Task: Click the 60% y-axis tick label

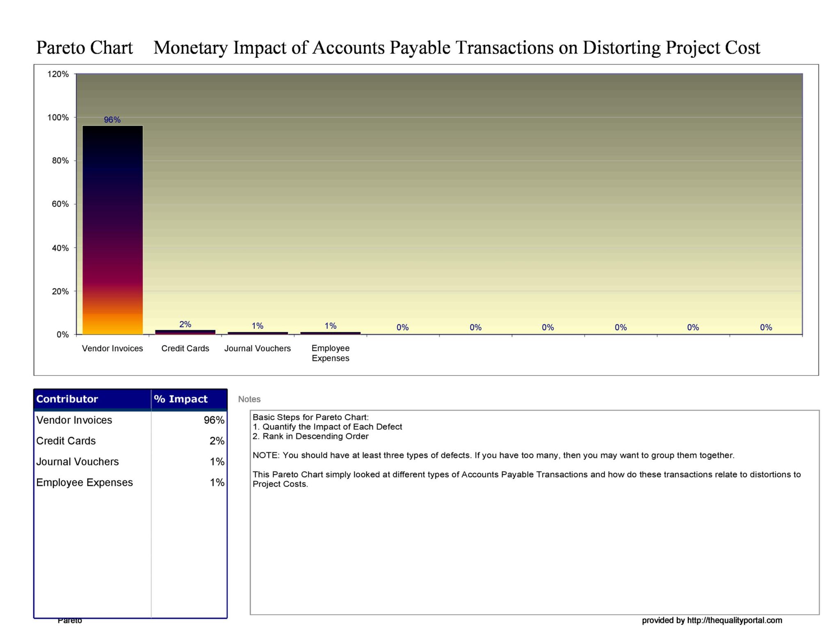Action: pyautogui.click(x=60, y=204)
